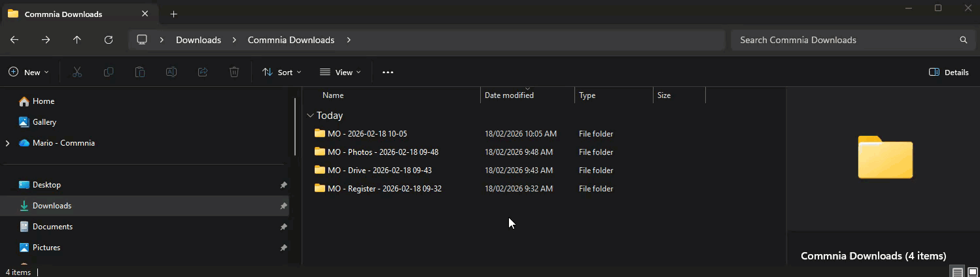Refresh the current folder view
This screenshot has width=980, height=277.
[x=109, y=40]
